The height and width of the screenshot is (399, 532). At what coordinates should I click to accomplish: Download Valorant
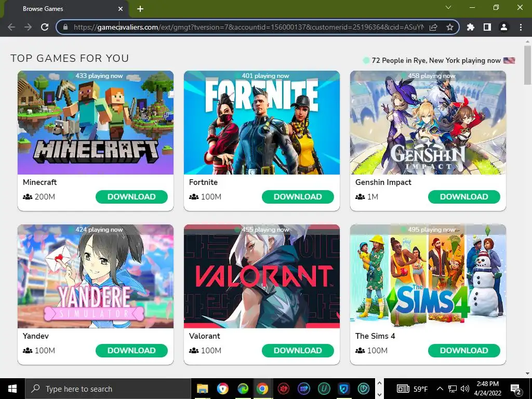coord(298,351)
